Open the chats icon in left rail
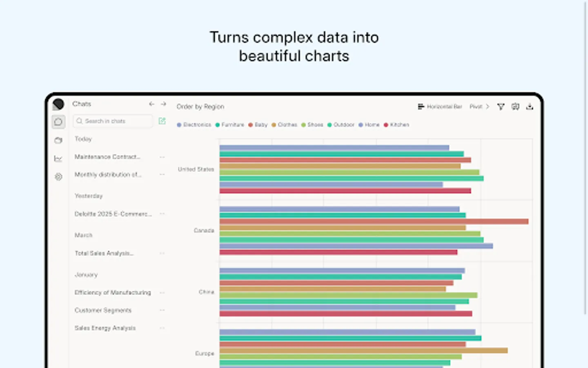588x368 pixels. pyautogui.click(x=58, y=122)
